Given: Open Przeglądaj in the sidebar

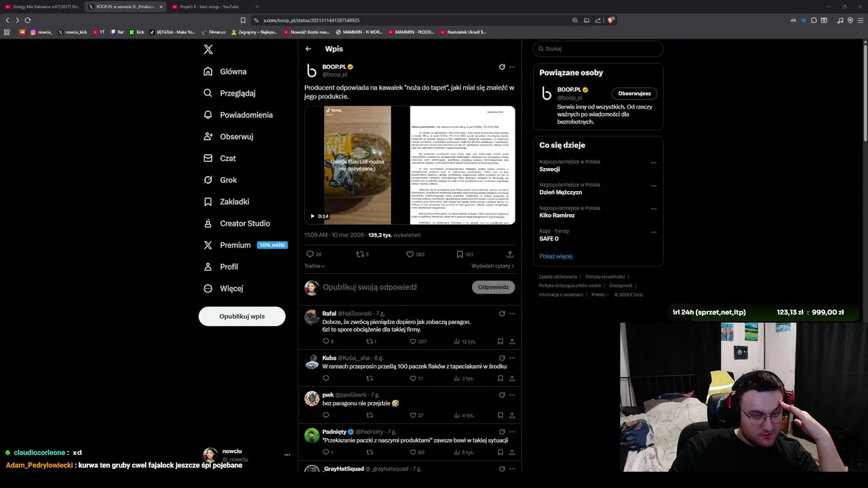Looking at the screenshot, I should 229,93.
